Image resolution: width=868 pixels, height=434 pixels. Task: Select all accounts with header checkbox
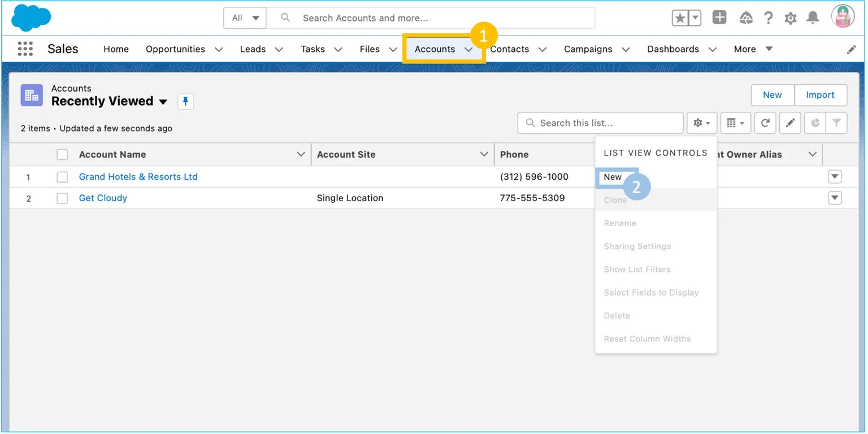click(x=62, y=154)
